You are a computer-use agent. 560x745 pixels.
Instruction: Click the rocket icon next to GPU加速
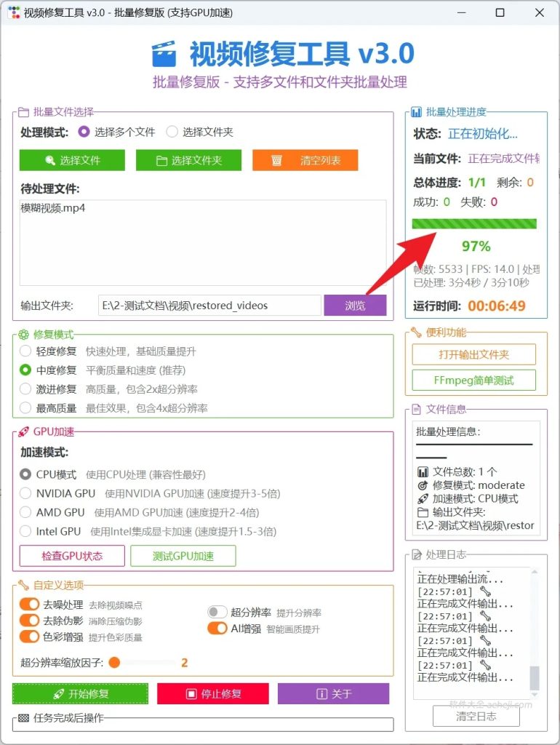(23, 432)
